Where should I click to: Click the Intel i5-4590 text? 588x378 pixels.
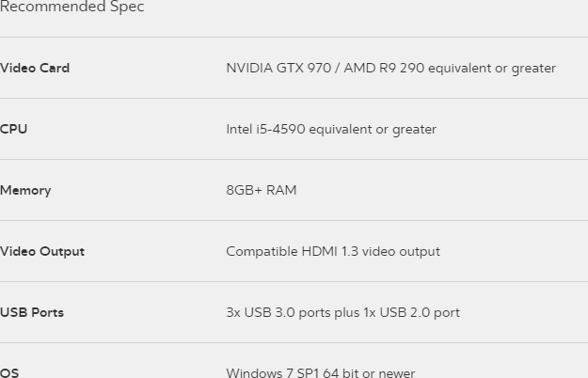pos(265,129)
